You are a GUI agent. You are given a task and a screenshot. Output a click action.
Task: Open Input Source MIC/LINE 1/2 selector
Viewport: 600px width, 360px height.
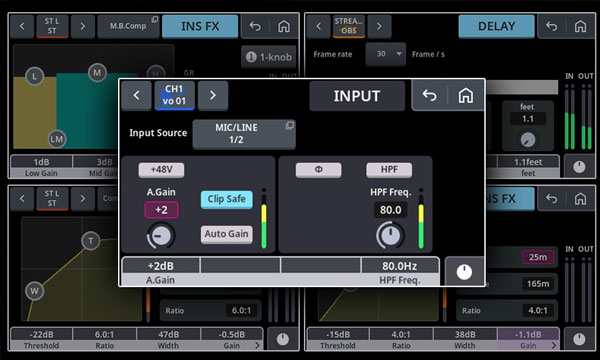coord(244,134)
